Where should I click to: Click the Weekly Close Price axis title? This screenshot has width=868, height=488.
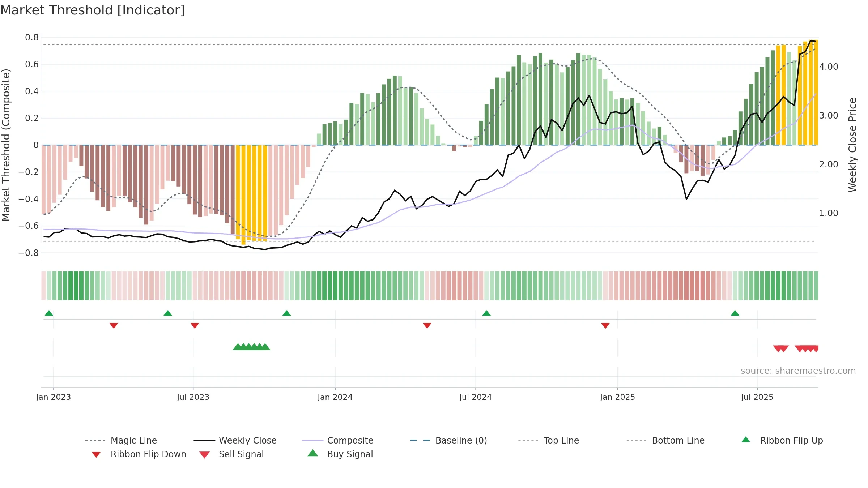pyautogui.click(x=852, y=145)
